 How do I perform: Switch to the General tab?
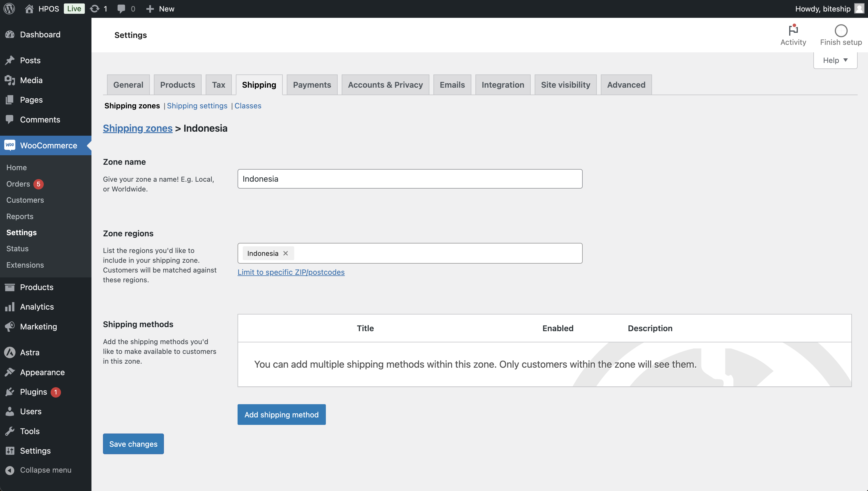[128, 85]
